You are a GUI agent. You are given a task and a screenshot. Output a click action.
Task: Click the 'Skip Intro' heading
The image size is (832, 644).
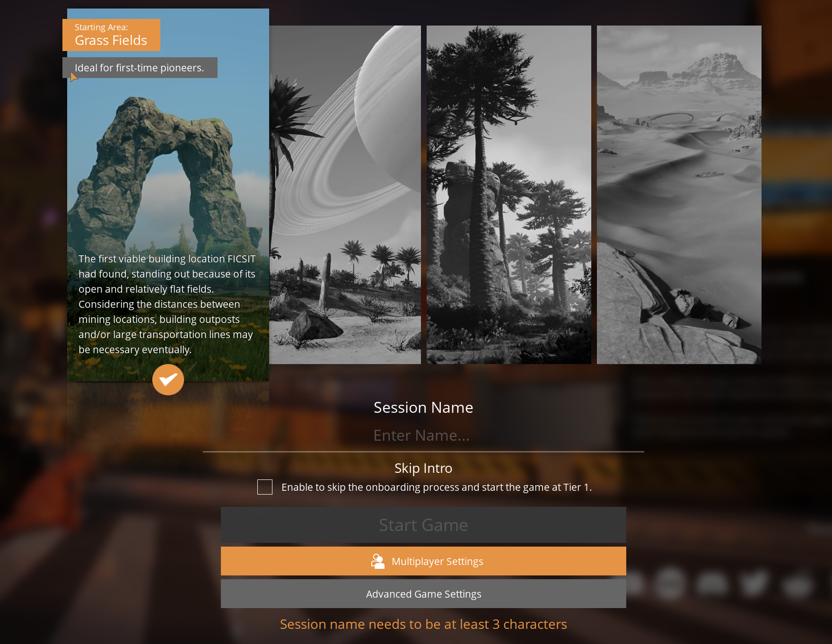[x=423, y=468]
